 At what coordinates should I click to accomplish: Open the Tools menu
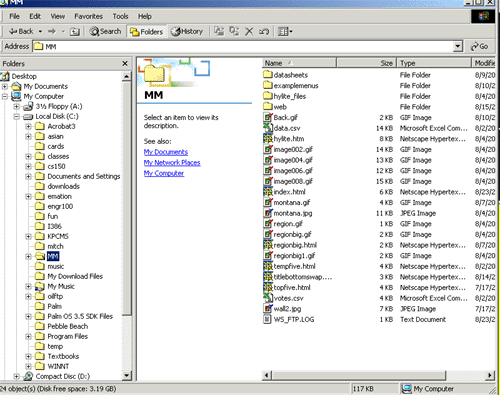click(x=120, y=16)
